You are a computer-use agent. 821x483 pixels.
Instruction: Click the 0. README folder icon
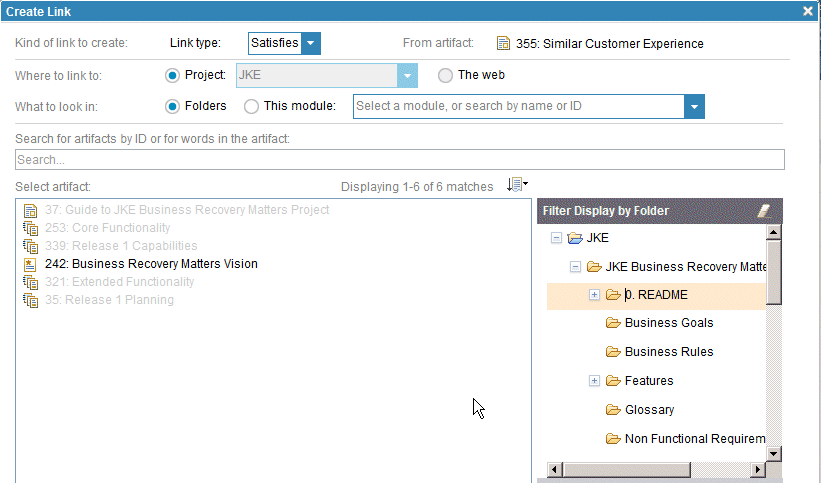(613, 295)
